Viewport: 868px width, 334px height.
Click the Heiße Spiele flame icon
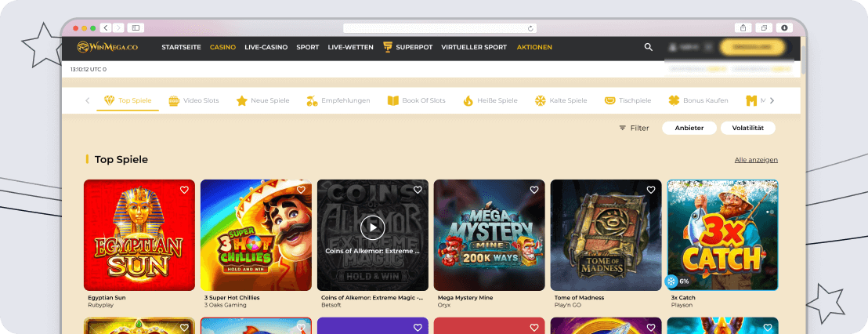coord(468,101)
